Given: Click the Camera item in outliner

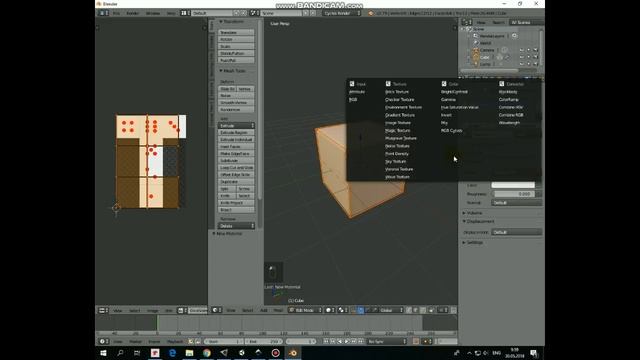Looking at the screenshot, I should [x=487, y=50].
